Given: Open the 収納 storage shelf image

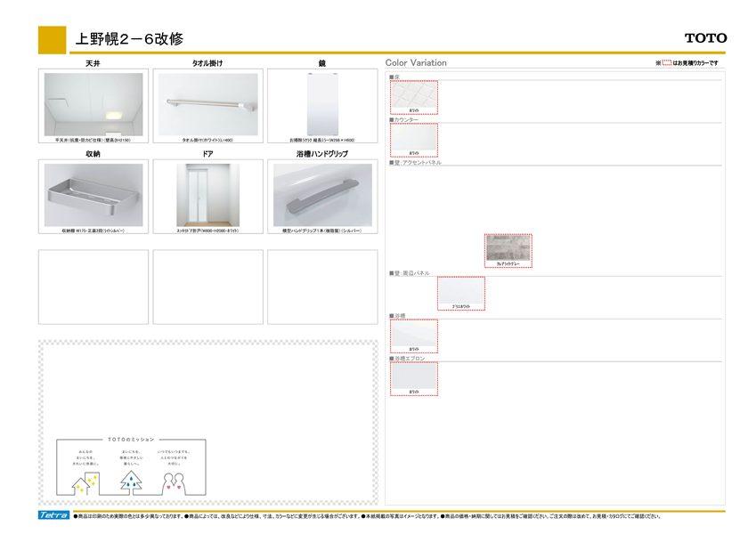Looking at the screenshot, I should (93, 195).
